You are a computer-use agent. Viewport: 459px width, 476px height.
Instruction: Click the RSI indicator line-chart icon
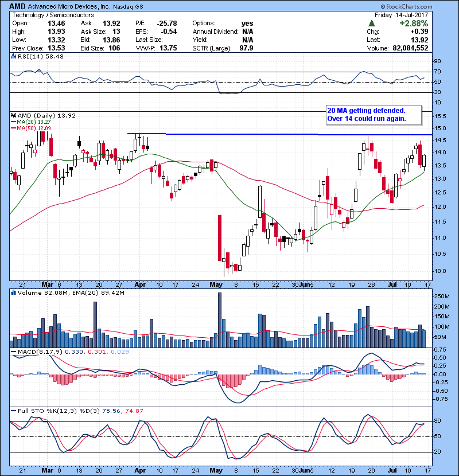tap(13, 56)
